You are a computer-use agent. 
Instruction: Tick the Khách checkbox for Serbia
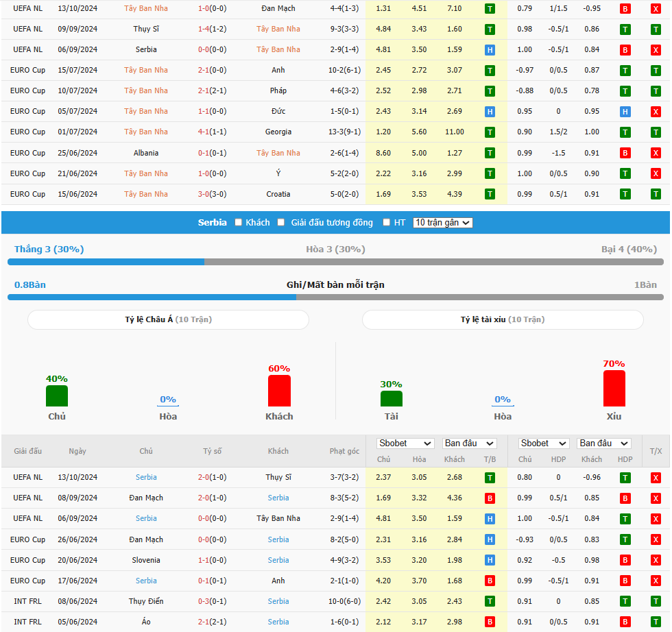coord(239,222)
